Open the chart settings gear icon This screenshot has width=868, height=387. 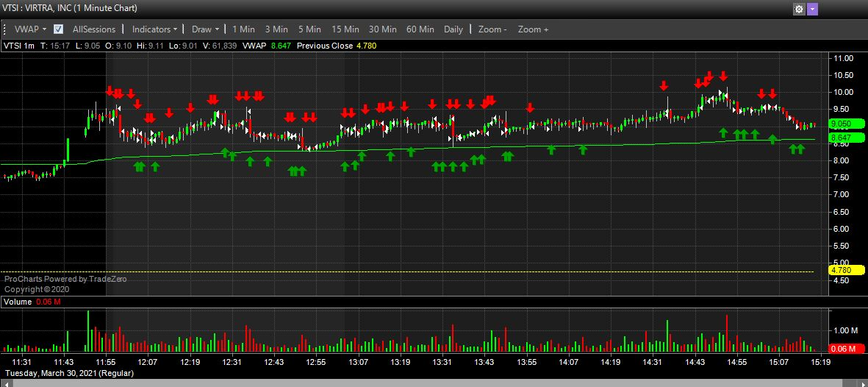(x=799, y=10)
